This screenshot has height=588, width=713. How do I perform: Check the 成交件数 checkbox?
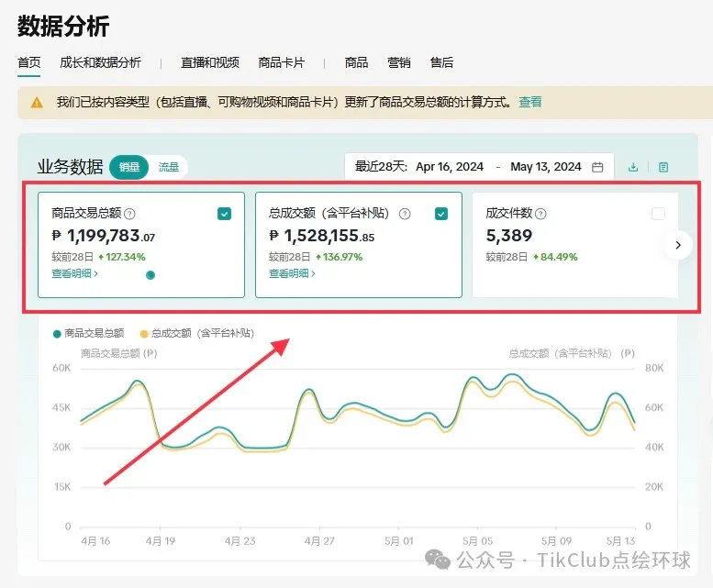tap(658, 214)
